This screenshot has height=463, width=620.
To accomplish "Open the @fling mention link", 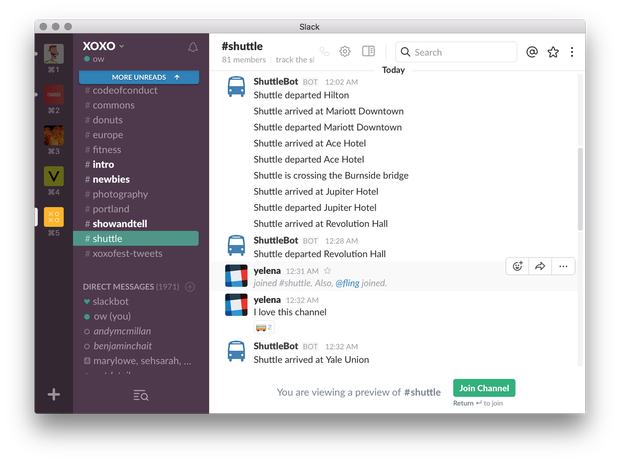I will tap(347, 283).
